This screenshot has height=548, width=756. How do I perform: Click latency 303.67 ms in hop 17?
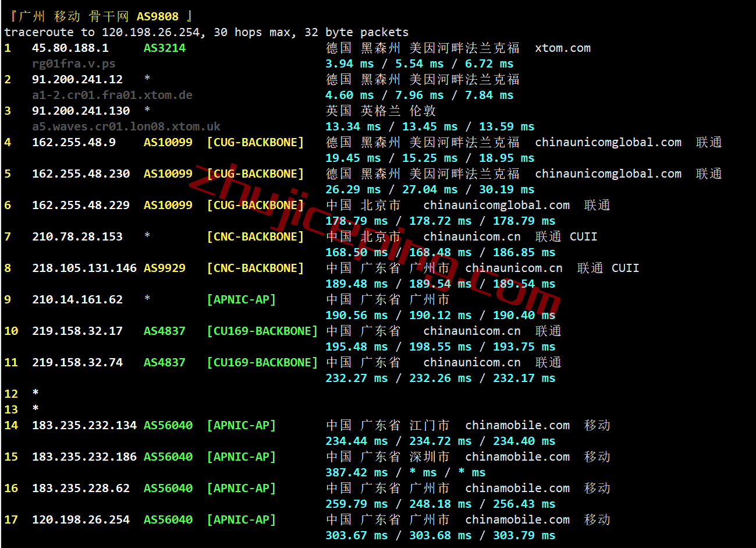[x=357, y=535]
